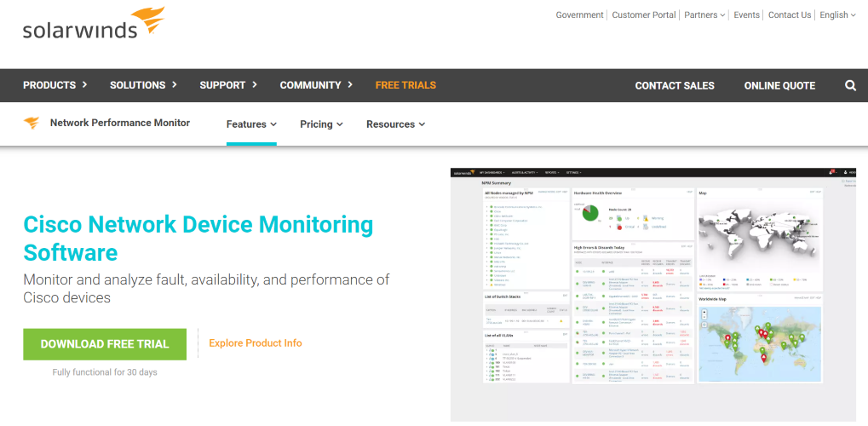Click DOWNLOAD FREE TRIAL button
Viewport: 868px width, 426px height.
(x=105, y=344)
